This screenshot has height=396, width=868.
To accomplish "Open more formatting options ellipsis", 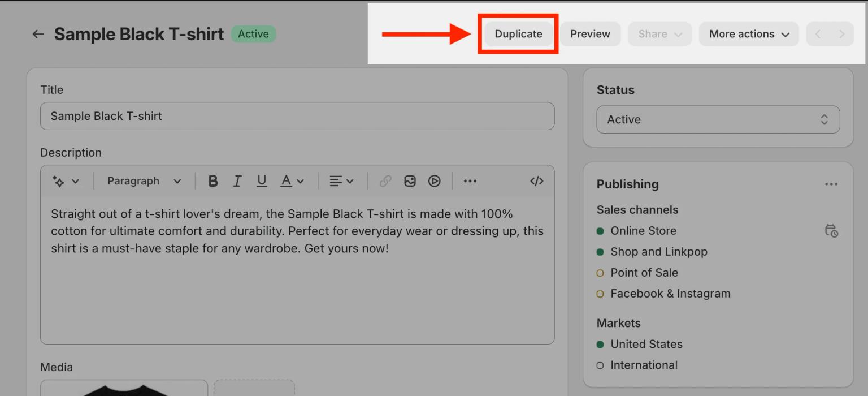I will [x=470, y=181].
